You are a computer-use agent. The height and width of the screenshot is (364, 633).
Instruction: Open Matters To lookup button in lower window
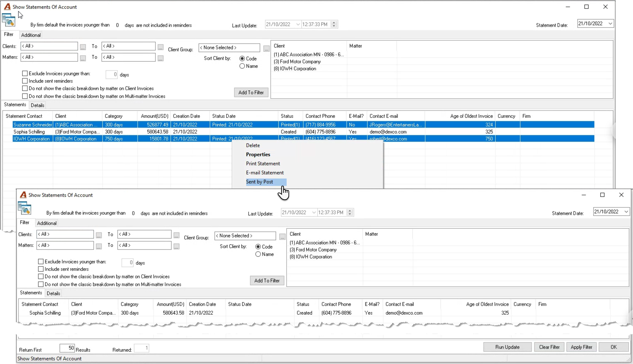(x=176, y=246)
